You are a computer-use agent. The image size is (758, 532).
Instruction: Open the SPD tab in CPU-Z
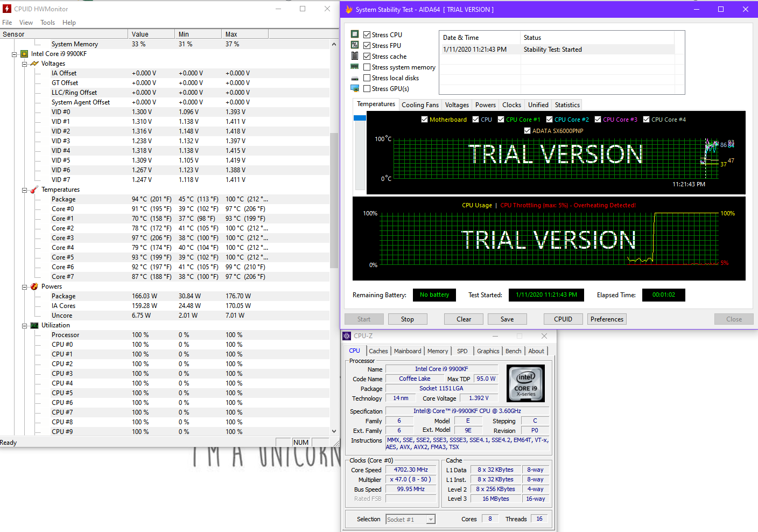462,351
